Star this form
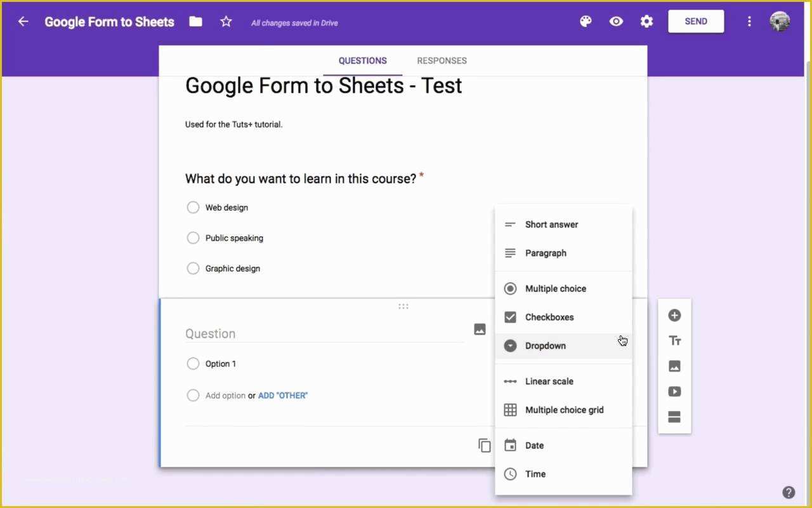Viewport: 812px width, 508px height. click(226, 22)
